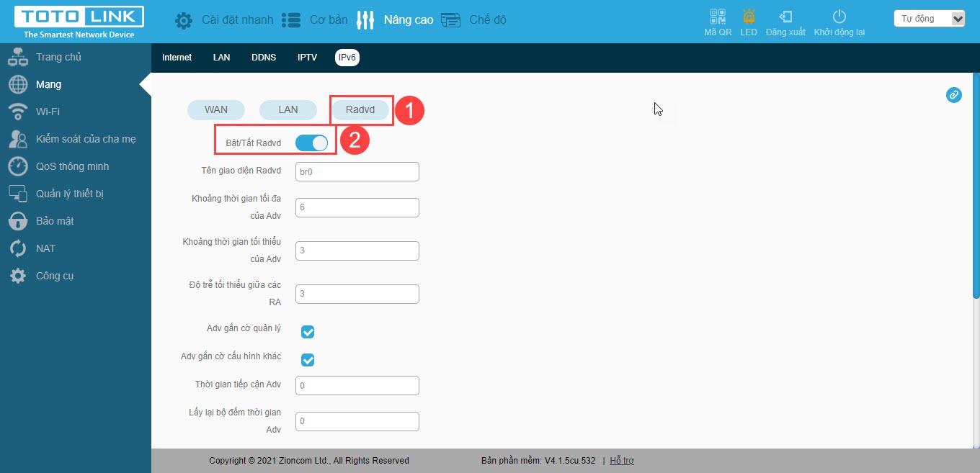Open the Cài đặt nhanh gear icon

(x=184, y=20)
